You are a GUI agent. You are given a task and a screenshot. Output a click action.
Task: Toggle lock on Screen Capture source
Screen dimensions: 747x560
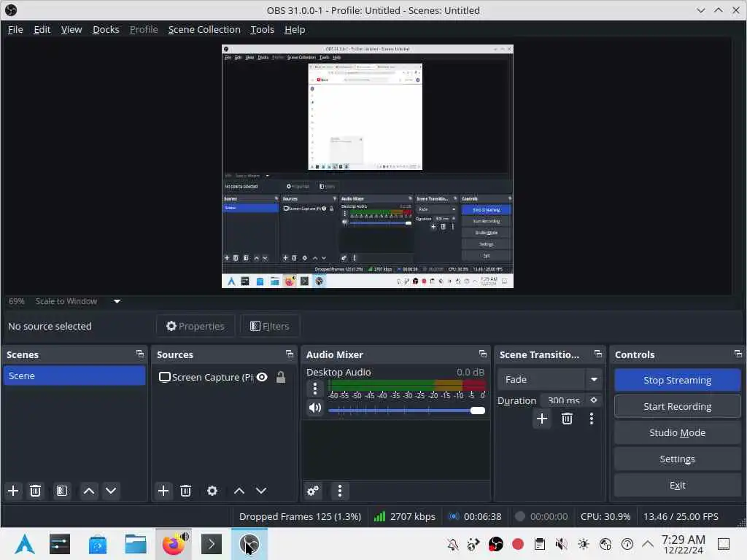pyautogui.click(x=281, y=377)
